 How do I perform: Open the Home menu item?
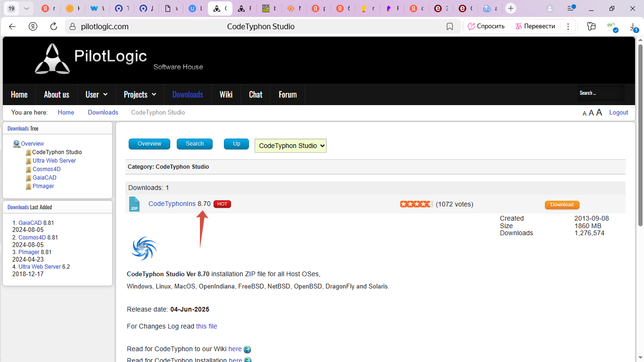pyautogui.click(x=19, y=94)
